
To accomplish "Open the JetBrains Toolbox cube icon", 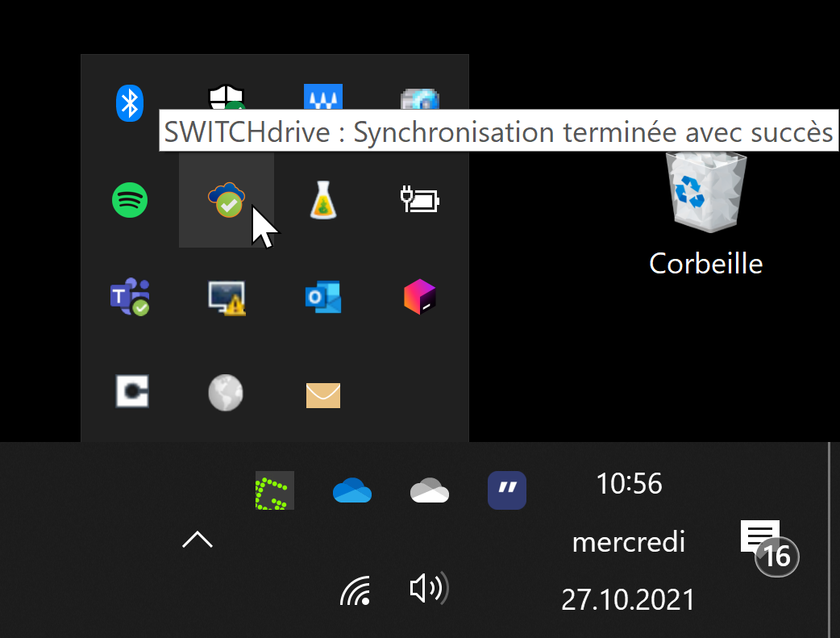I will pyautogui.click(x=420, y=297).
